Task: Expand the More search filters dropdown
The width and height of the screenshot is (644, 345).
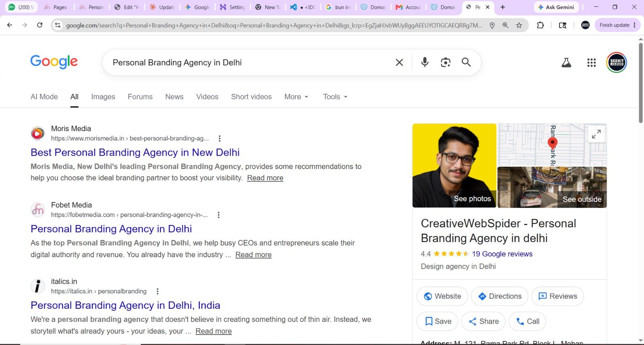Action: point(296,97)
